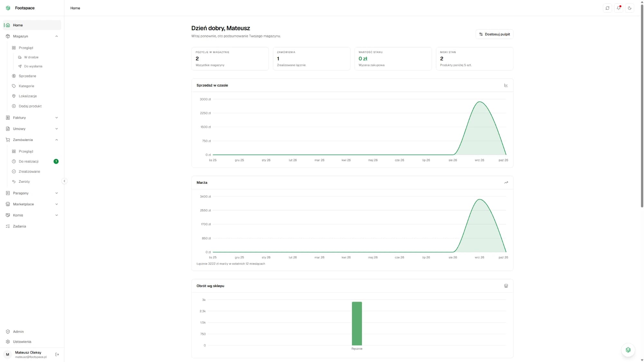Click the Zamówienia stat card
This screenshot has height=362, width=644.
311,59
